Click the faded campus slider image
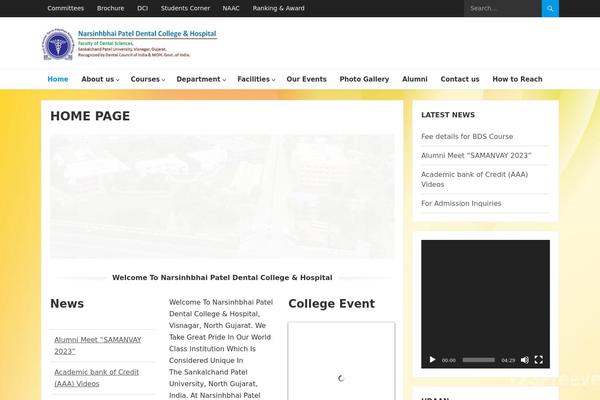 coord(222,196)
